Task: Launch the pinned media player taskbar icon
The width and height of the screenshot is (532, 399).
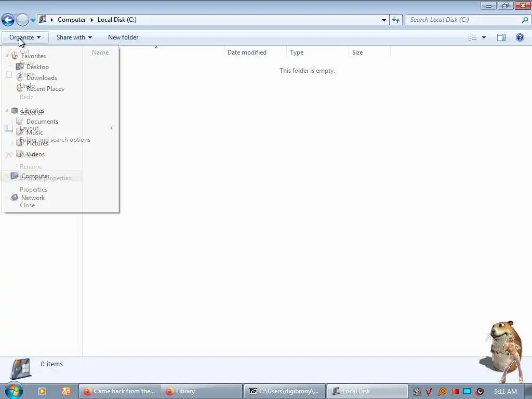Action: pos(42,391)
